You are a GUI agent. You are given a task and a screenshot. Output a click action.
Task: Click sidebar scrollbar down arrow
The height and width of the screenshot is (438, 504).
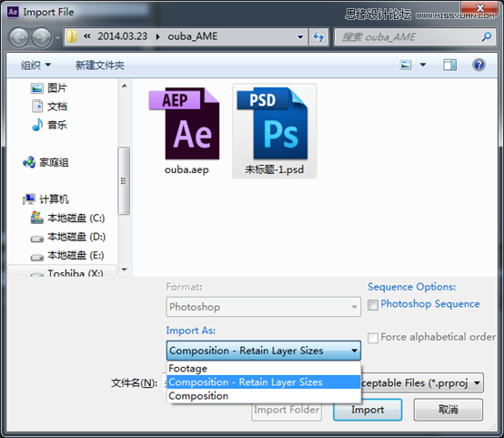(125, 270)
